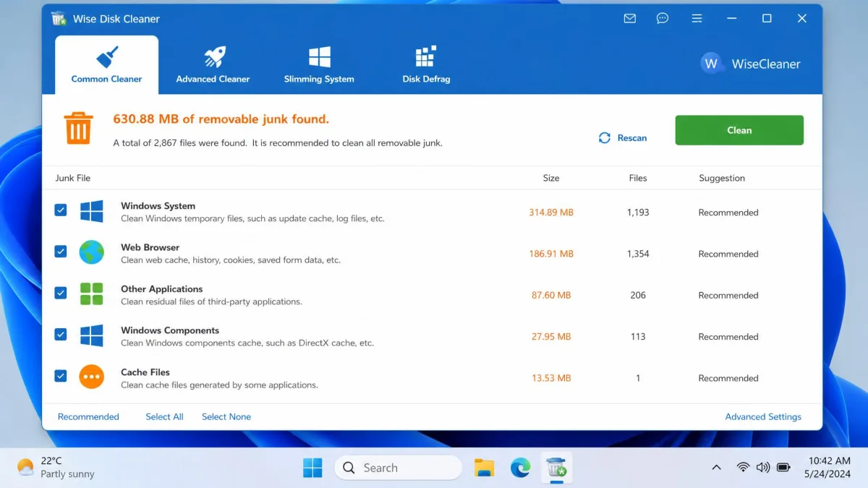
Task: Click the battery status icon
Action: point(783,468)
